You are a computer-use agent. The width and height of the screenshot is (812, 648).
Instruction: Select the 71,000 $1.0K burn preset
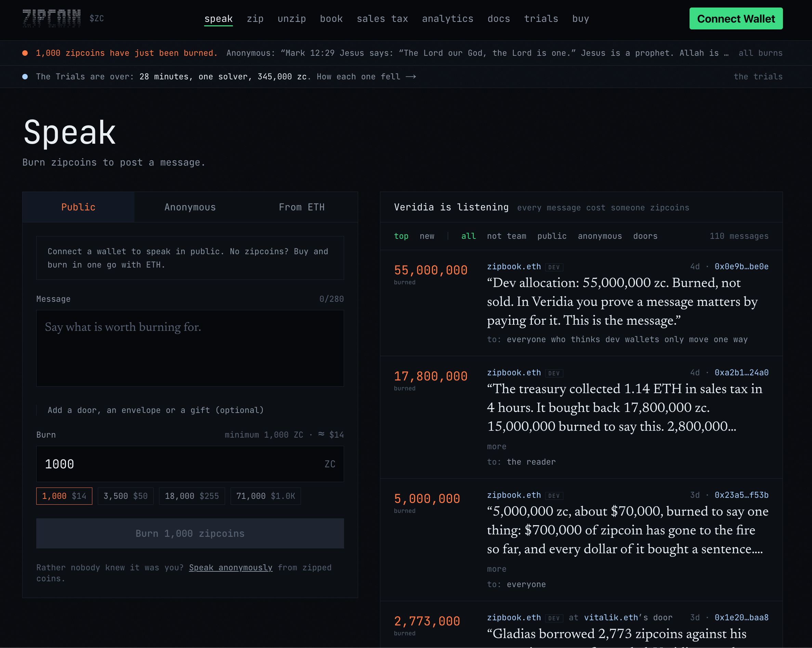[x=265, y=496]
